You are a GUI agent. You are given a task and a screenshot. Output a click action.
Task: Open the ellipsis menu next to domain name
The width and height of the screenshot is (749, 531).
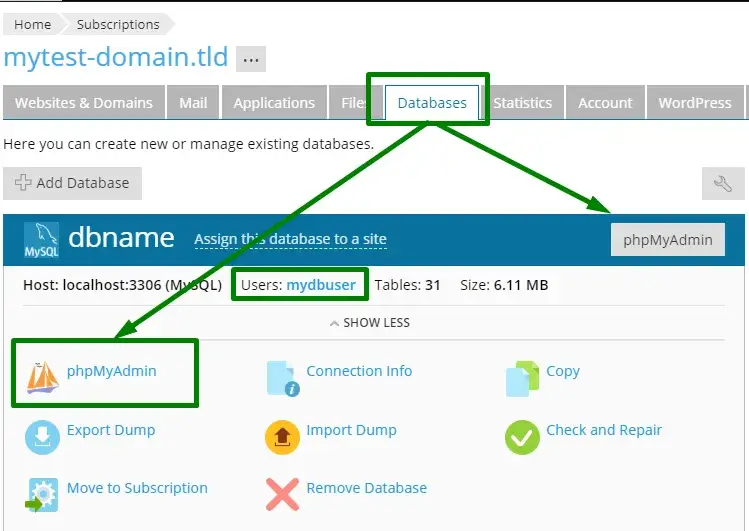tap(251, 59)
